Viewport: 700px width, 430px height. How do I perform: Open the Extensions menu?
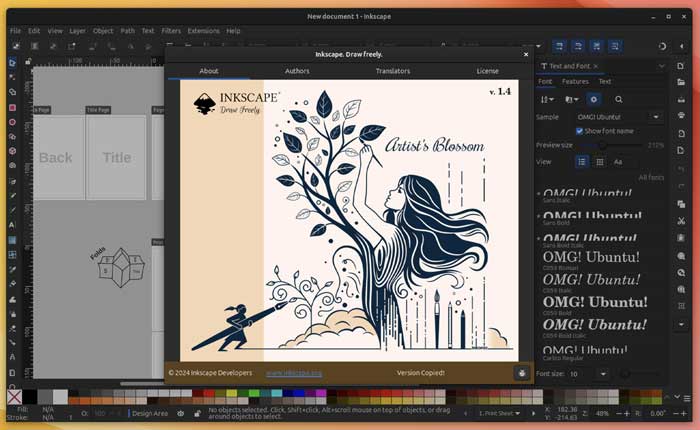coord(203,31)
